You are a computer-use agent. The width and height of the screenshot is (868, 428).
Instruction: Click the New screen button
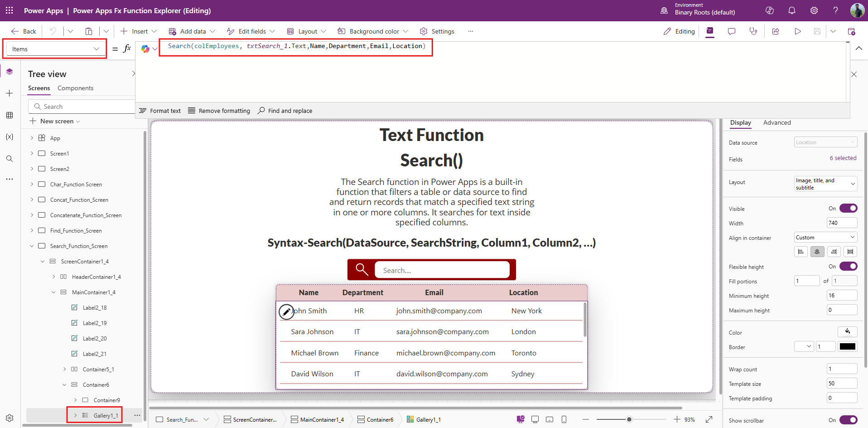click(54, 121)
